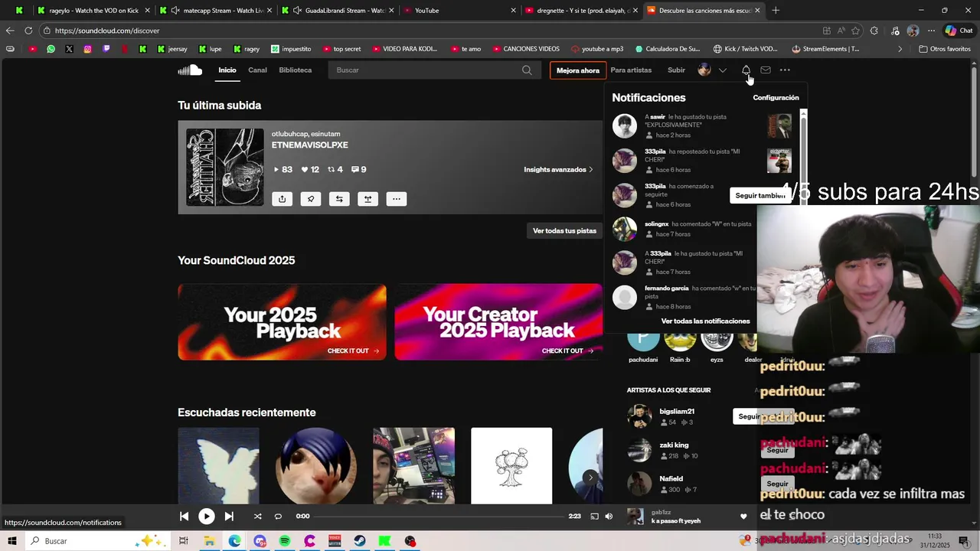980x551 pixels.
Task: Share the ETNEMAVISOLPXE track
Action: click(x=282, y=199)
